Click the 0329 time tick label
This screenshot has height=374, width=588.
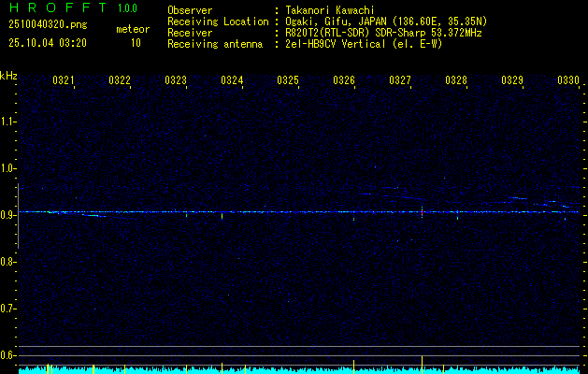(x=512, y=80)
